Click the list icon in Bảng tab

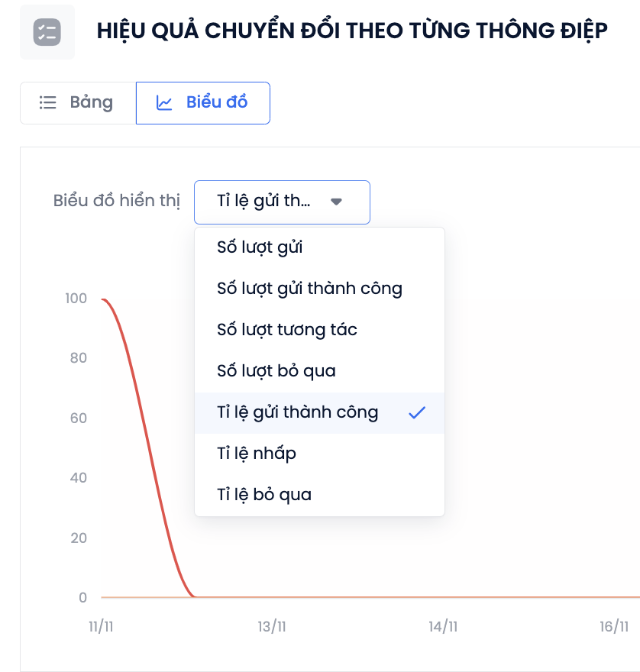pos(47,102)
